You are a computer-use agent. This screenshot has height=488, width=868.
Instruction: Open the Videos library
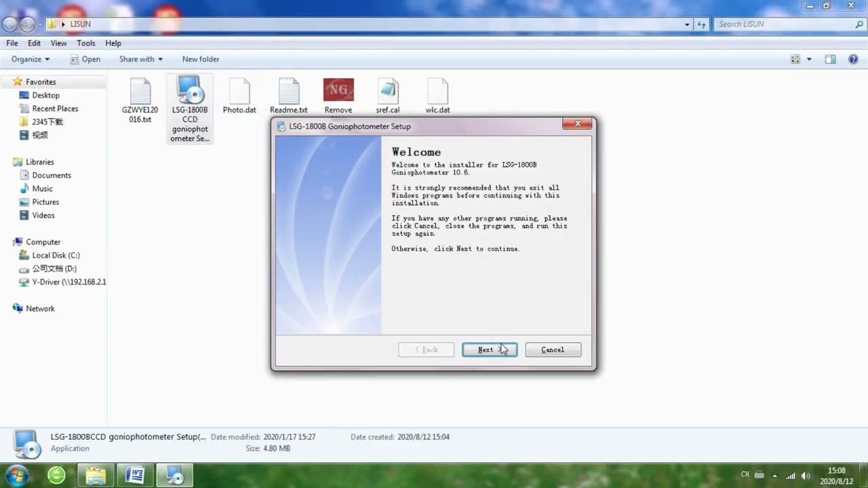click(x=43, y=216)
